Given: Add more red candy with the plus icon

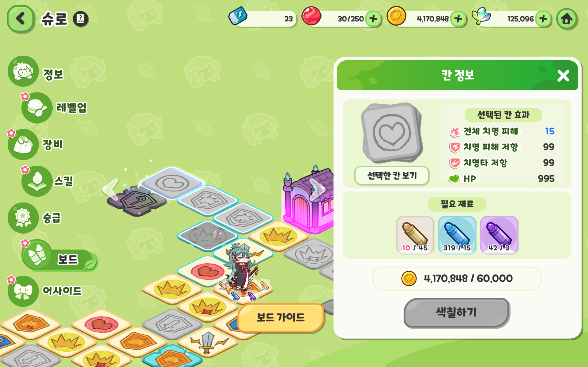Looking at the screenshot, I should [373, 19].
